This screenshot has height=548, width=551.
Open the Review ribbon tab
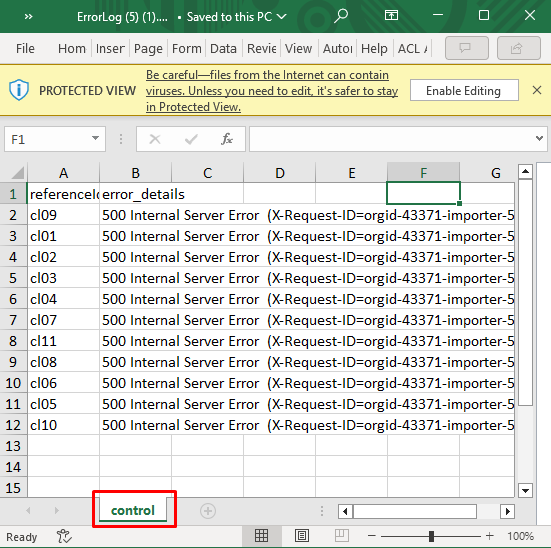[x=261, y=48]
